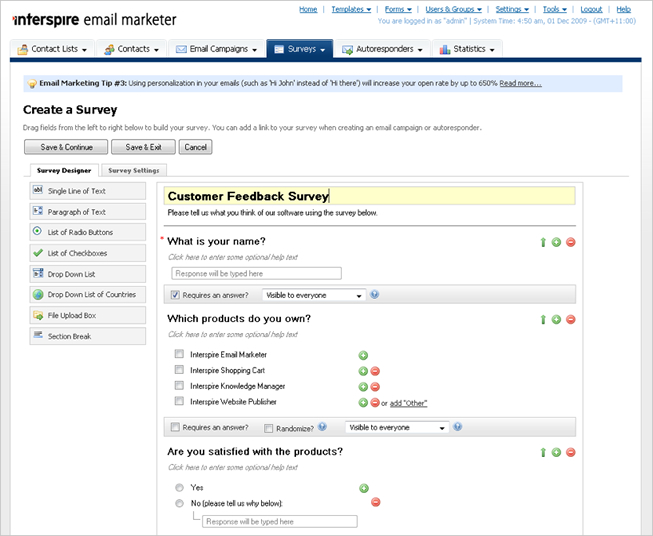Pick the Drop Down List of Countries field

[x=87, y=294]
